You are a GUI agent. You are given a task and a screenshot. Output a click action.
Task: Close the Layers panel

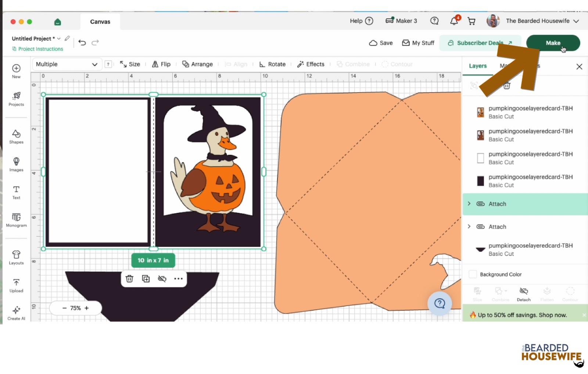pyautogui.click(x=579, y=67)
